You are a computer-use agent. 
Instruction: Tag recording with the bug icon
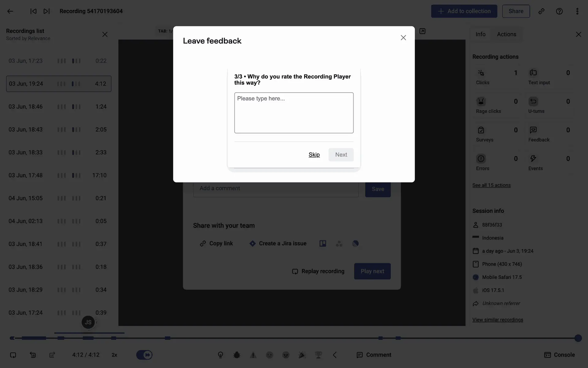[236, 355]
